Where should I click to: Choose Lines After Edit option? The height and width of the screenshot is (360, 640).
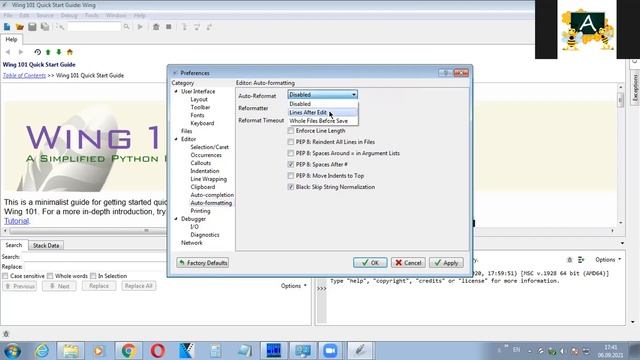323,112
